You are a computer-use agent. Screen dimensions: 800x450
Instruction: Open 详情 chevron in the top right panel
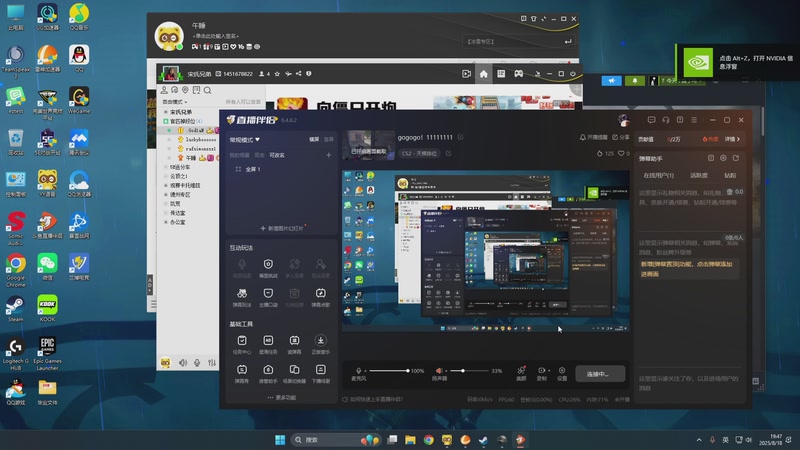tap(733, 139)
